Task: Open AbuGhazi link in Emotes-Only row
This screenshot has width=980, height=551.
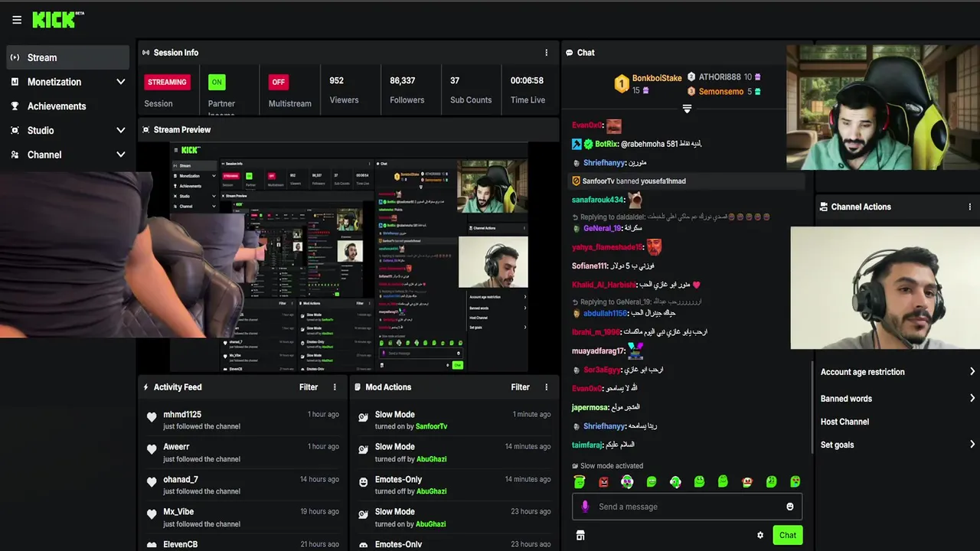Action: click(x=431, y=491)
